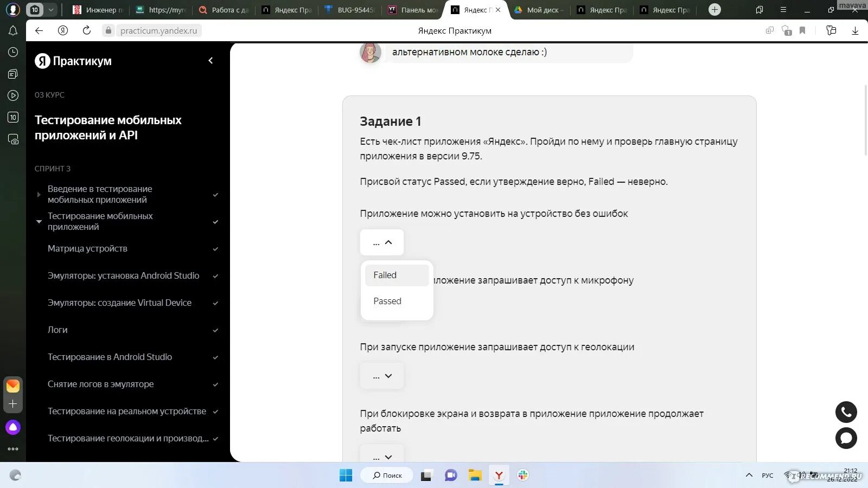Open browser downloads

click(x=855, y=31)
